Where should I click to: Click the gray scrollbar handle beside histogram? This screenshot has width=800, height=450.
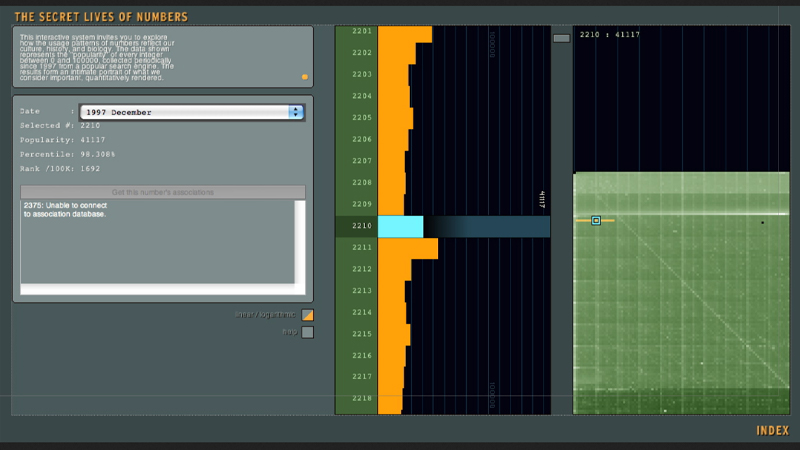pyautogui.click(x=561, y=38)
